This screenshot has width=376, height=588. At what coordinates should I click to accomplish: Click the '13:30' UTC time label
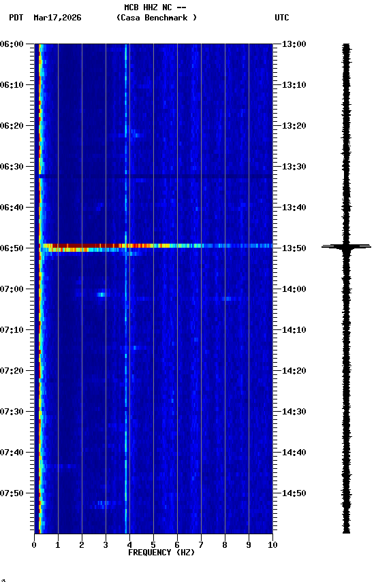pyautogui.click(x=294, y=167)
